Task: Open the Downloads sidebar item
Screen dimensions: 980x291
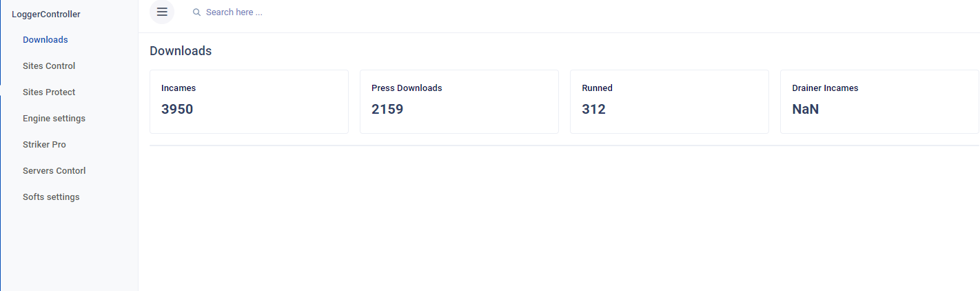Action: [x=45, y=40]
